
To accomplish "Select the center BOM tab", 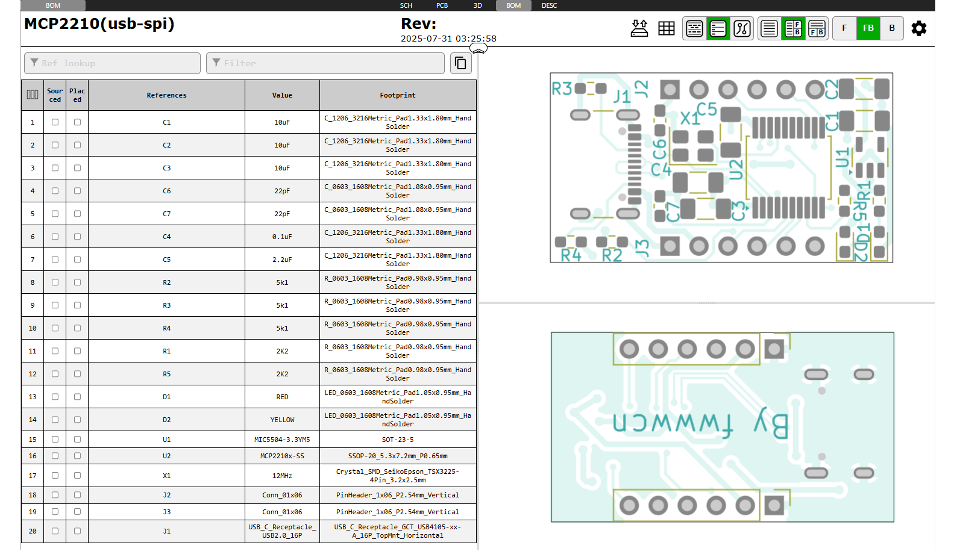I will [513, 5].
